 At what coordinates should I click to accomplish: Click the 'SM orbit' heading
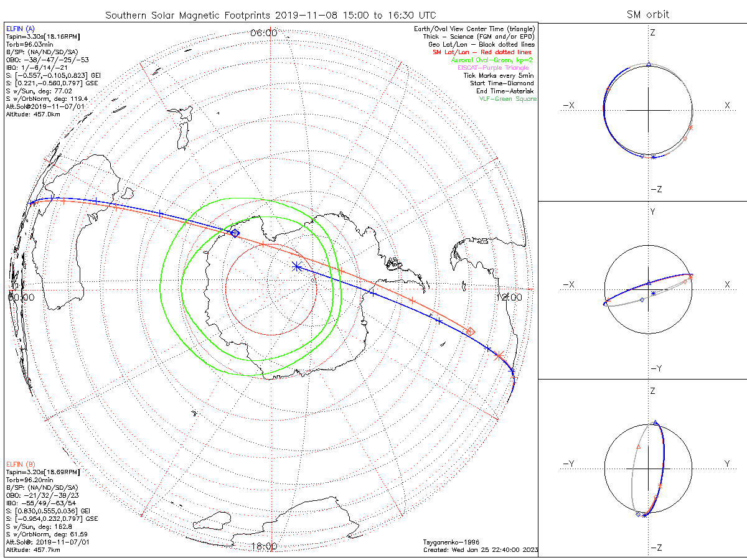tap(649, 14)
